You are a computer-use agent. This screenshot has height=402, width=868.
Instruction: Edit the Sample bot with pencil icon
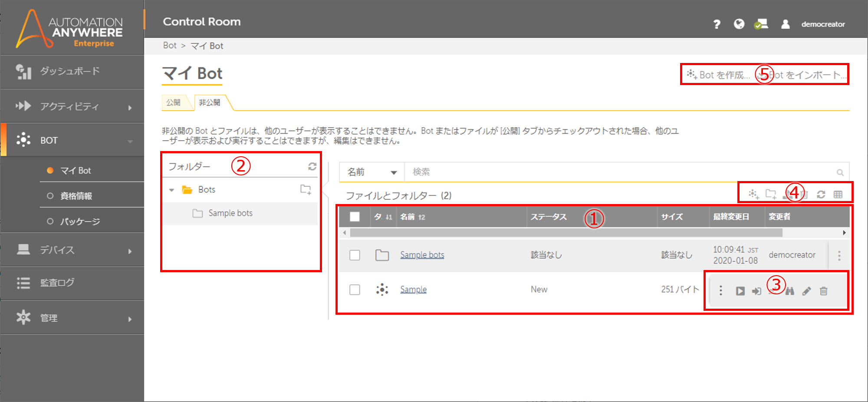[x=806, y=291]
